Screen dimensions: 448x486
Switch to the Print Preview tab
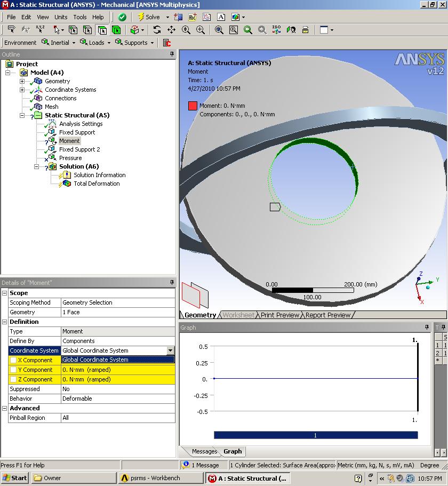coord(279,315)
